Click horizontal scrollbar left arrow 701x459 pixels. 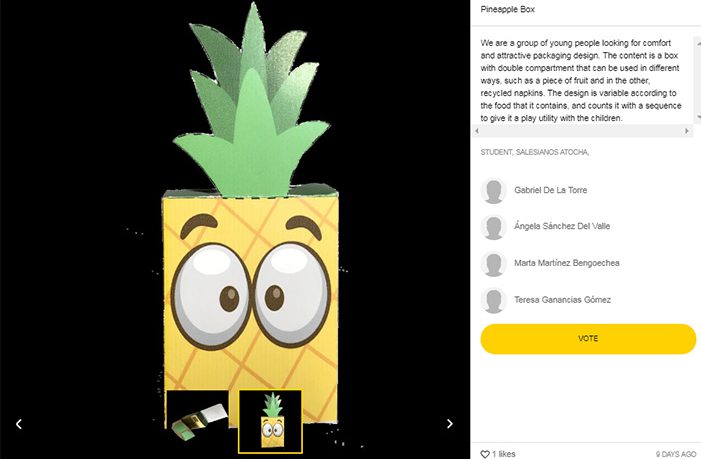click(477, 131)
